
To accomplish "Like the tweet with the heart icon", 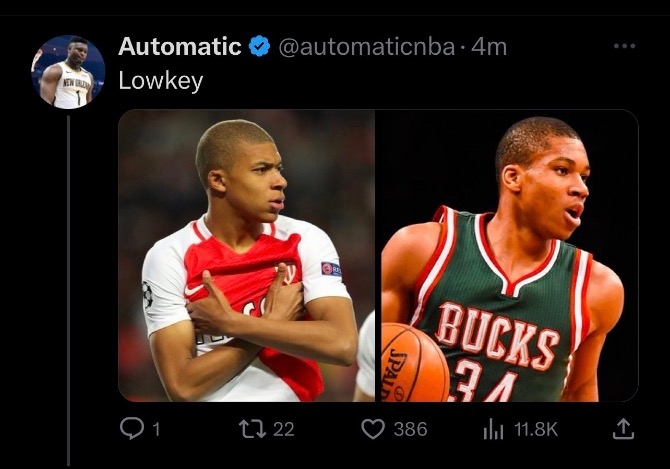I will [373, 428].
